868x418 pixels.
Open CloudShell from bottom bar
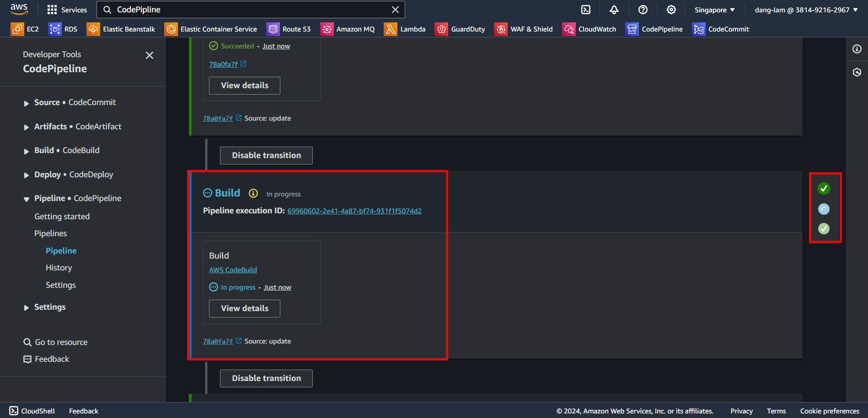(32, 411)
